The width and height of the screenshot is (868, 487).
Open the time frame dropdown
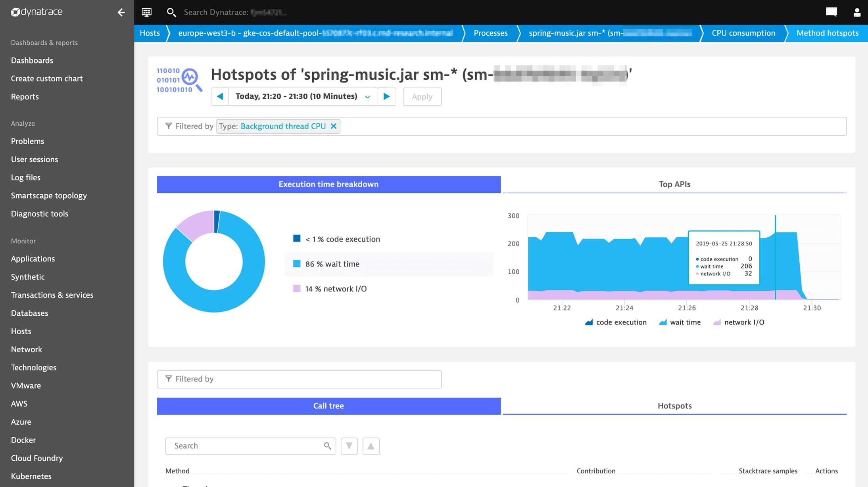[303, 96]
